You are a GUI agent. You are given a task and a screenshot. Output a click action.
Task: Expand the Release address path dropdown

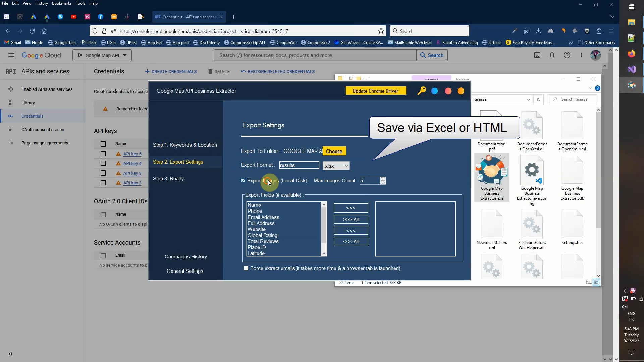coord(528,99)
